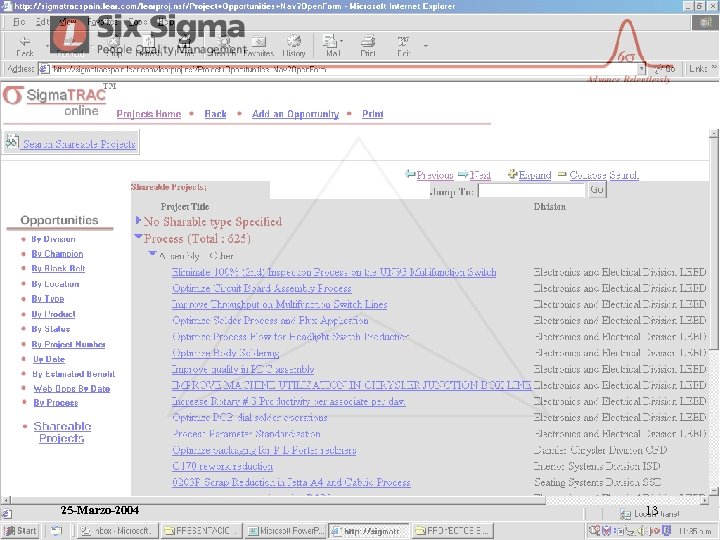720x540 pixels.
Task: Open C170 rework reduction project
Action: coord(223,466)
